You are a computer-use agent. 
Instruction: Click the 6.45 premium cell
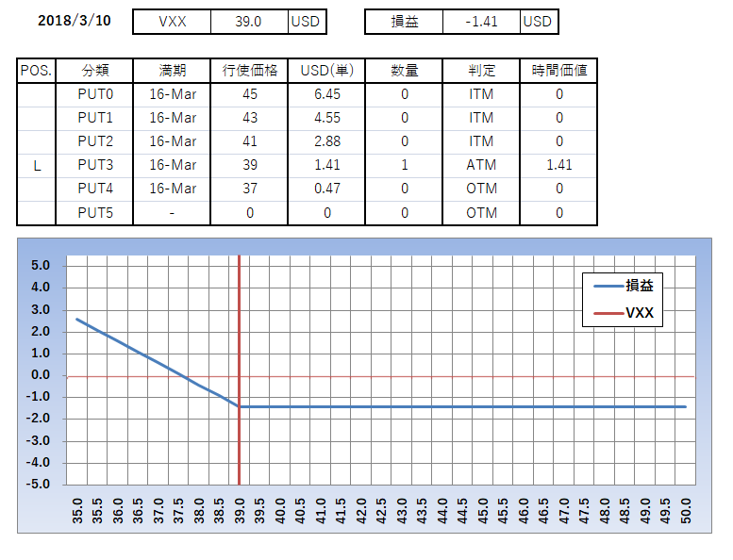326,95
